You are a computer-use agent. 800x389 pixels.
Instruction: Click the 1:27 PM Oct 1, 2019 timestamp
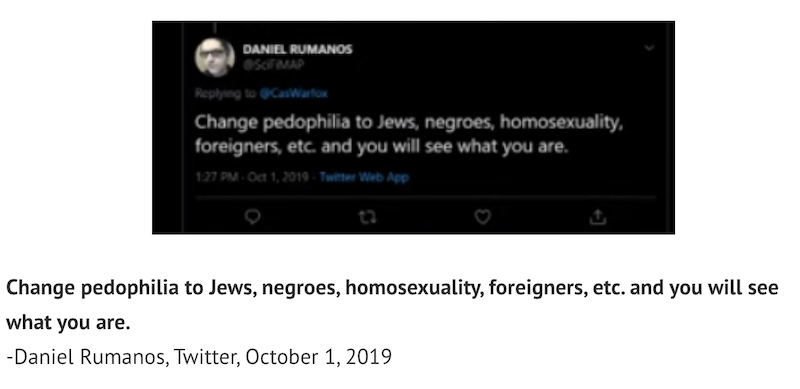(x=252, y=177)
